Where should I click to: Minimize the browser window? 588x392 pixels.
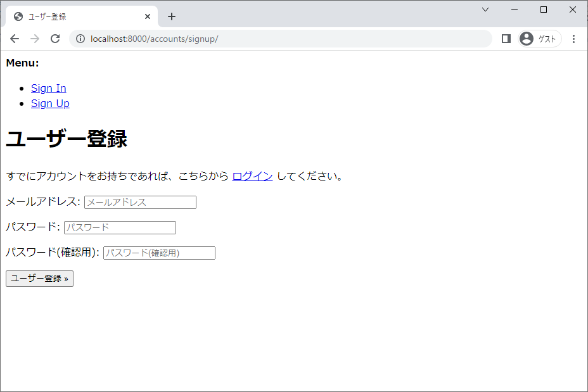point(514,9)
